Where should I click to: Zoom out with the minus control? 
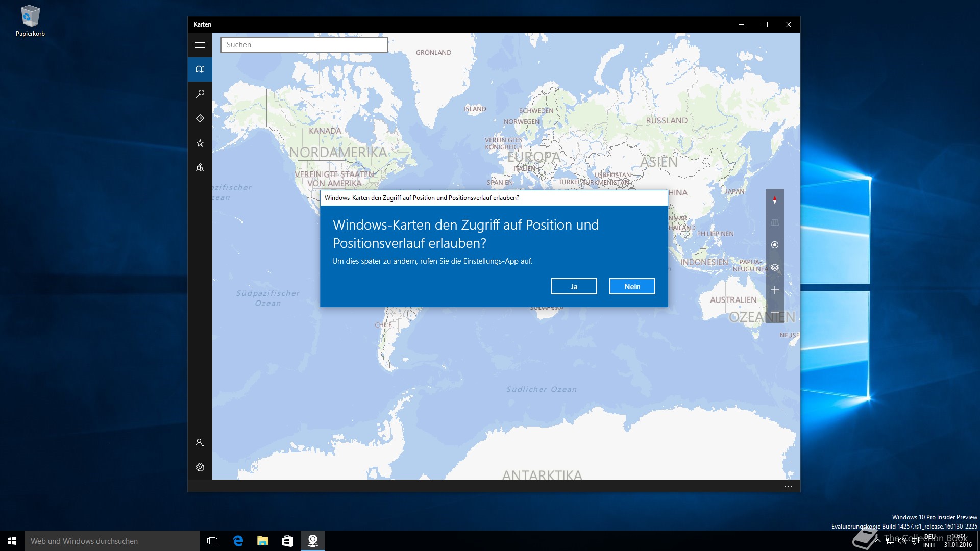(x=775, y=312)
